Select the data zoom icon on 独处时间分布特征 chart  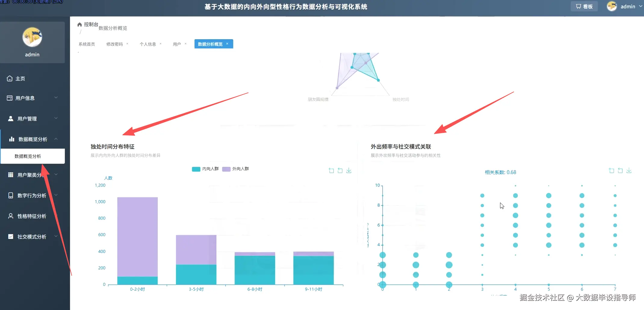[331, 170]
